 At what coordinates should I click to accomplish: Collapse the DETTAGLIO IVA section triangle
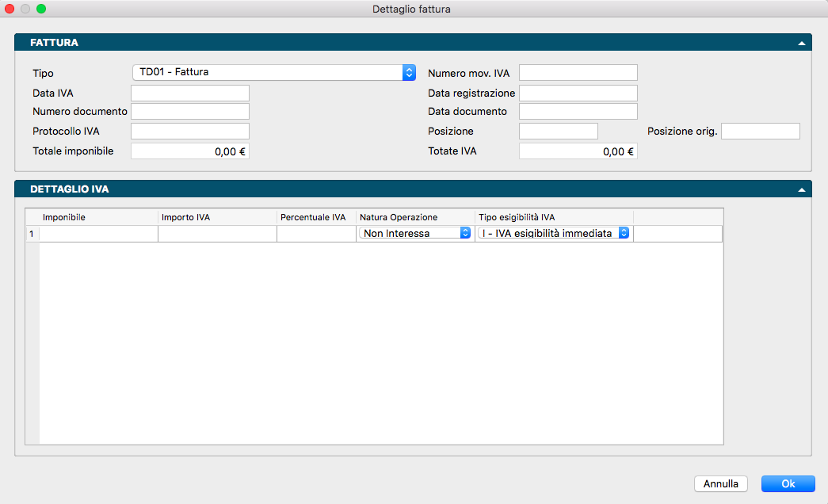click(801, 190)
